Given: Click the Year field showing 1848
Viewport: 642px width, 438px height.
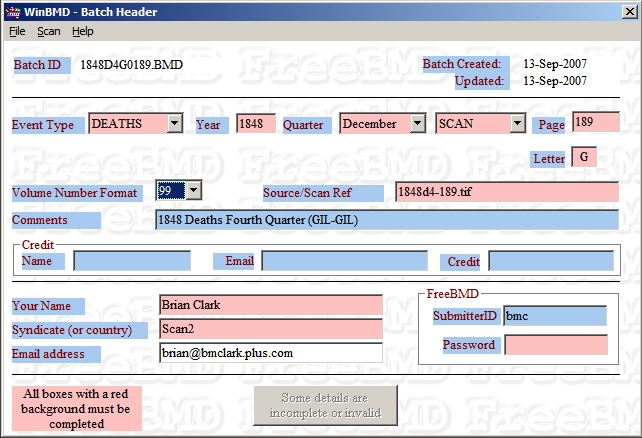Looking at the screenshot, I should click(256, 124).
